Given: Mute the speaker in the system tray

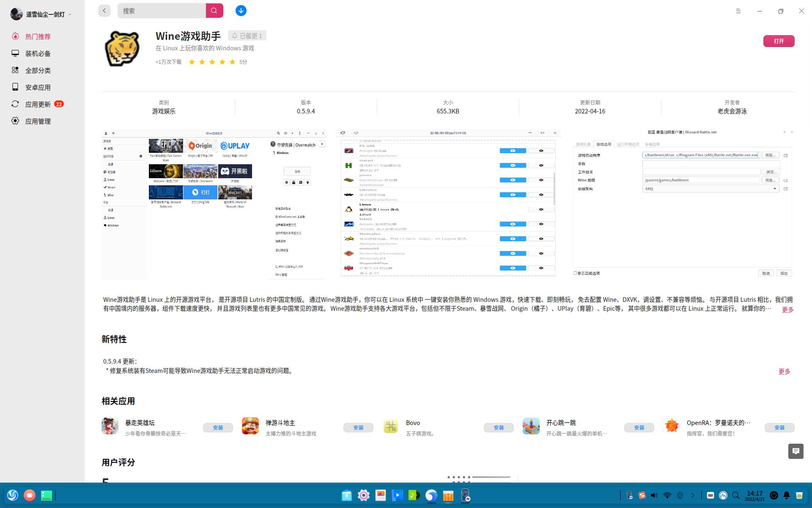Looking at the screenshot, I should pos(654,495).
